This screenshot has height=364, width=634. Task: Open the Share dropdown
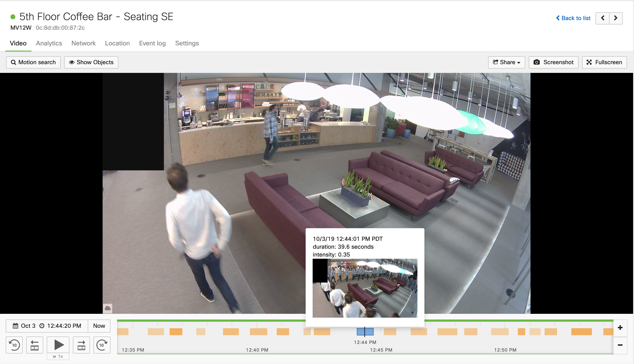(x=506, y=62)
